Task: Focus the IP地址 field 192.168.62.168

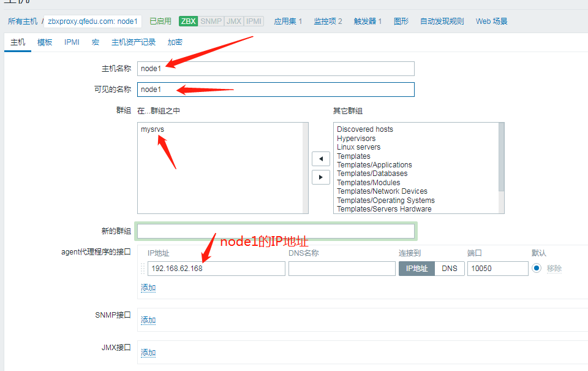Action: (216, 269)
